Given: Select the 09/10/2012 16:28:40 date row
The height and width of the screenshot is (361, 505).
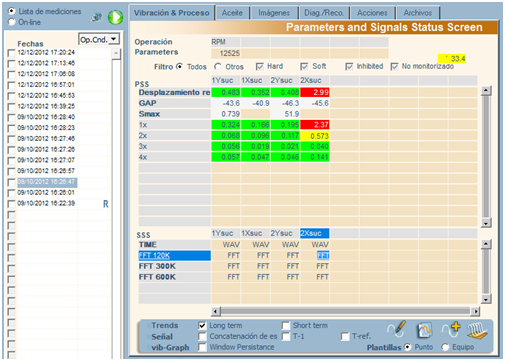Looking at the screenshot, I should (46, 117).
